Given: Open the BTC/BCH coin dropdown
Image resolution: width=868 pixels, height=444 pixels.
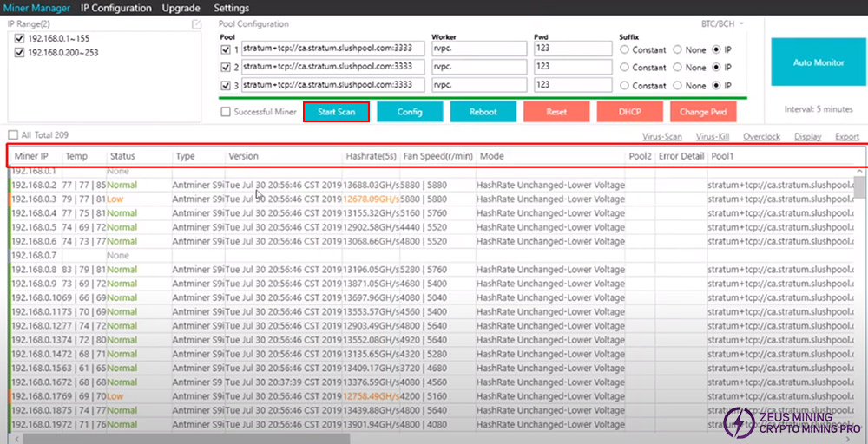Looking at the screenshot, I should [722, 23].
